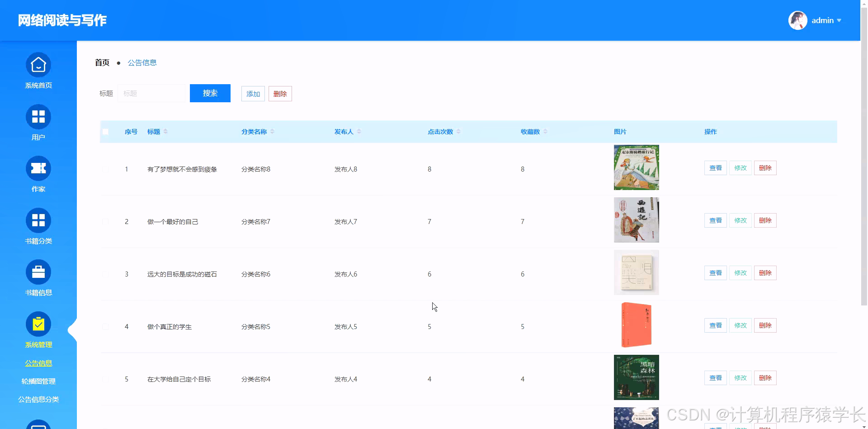Check the row for 做个真正的学生

point(105,327)
